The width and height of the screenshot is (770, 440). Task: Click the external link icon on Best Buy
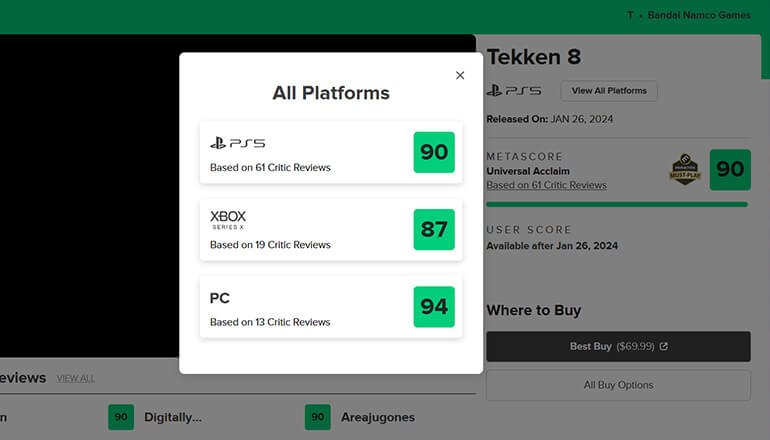point(663,346)
